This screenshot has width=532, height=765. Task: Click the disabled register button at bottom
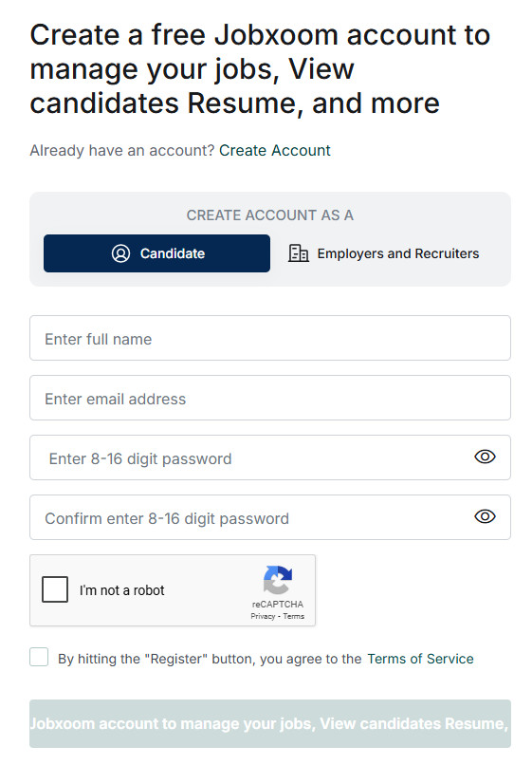tap(270, 723)
